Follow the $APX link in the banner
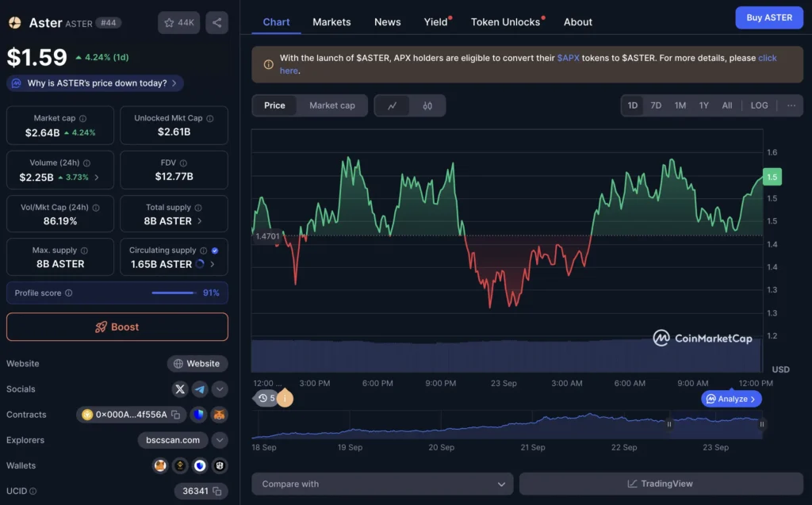This screenshot has height=505, width=812. point(568,58)
